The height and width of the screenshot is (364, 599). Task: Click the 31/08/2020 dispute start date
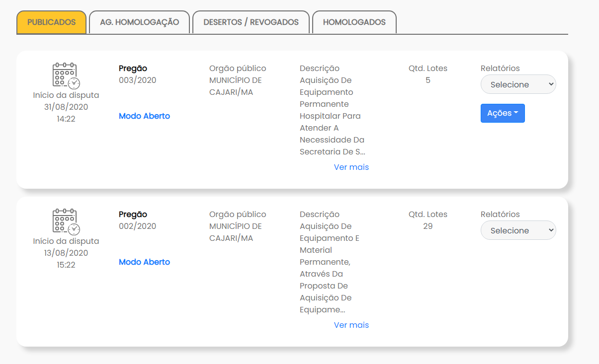66,107
